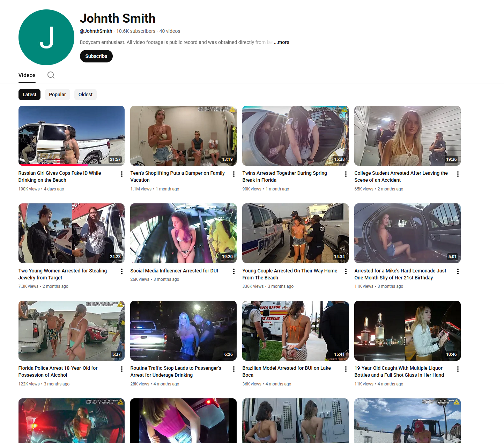Open options menu for Teen's Shoplifting video

click(x=234, y=174)
